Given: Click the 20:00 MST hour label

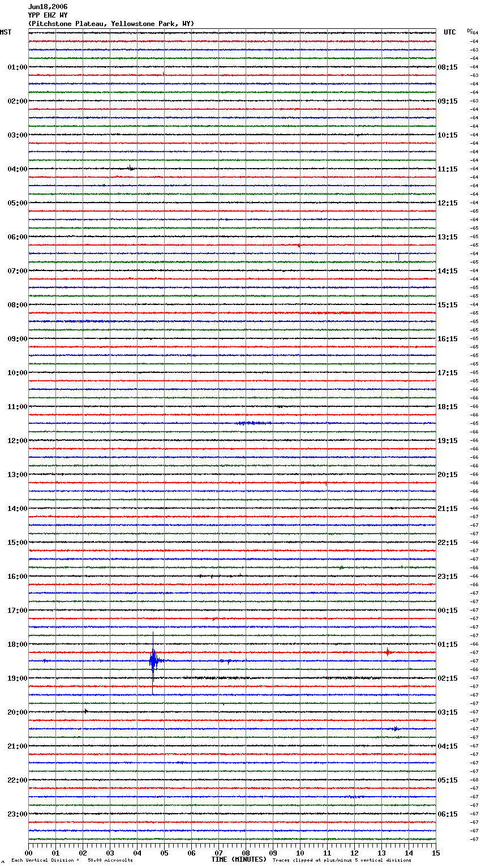Looking at the screenshot, I should (x=18, y=712).
